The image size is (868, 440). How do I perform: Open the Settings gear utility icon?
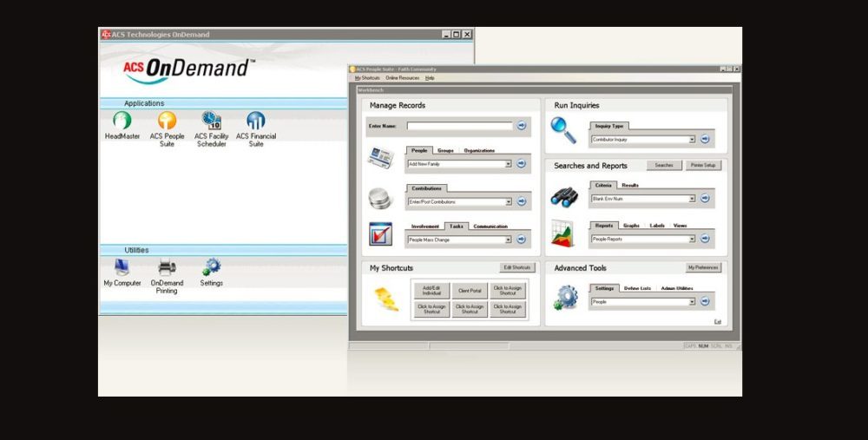tap(211, 268)
